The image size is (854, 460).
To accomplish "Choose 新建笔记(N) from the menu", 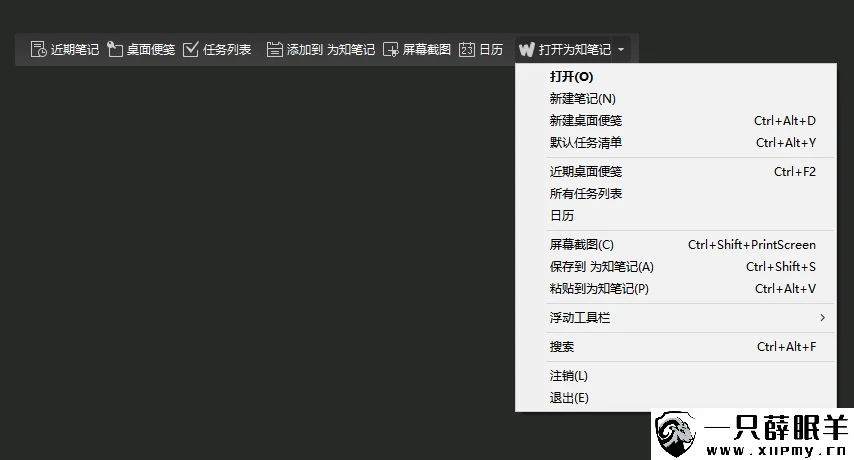I will (x=676, y=99).
